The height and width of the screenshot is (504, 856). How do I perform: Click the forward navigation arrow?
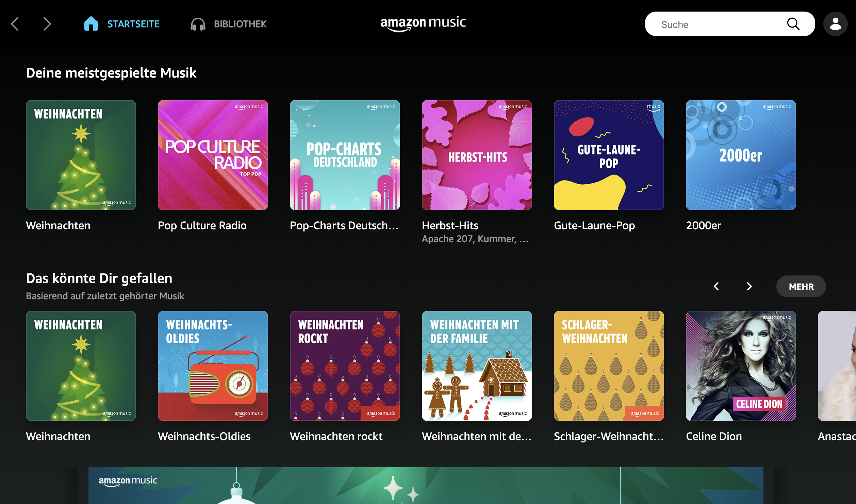(47, 24)
